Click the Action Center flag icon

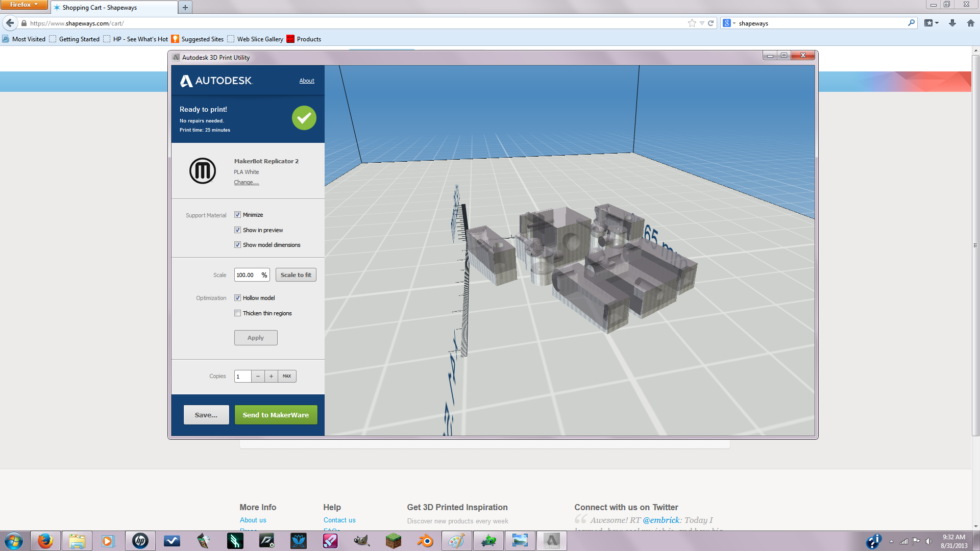(916, 541)
